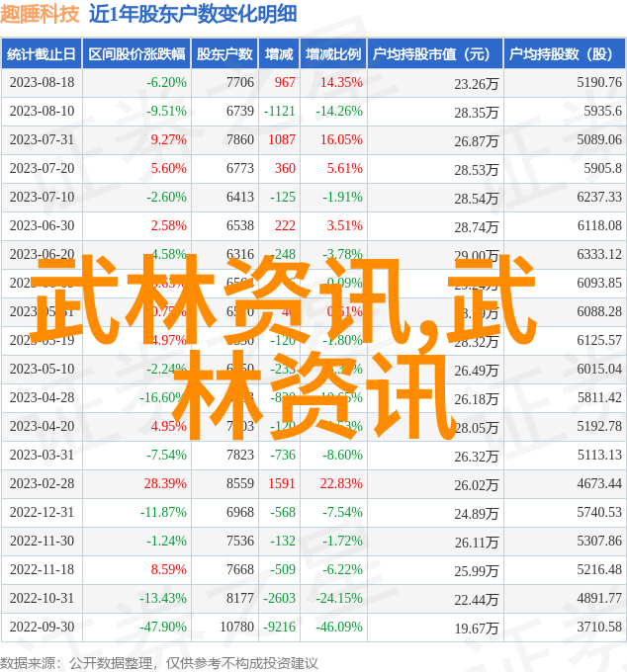The width and height of the screenshot is (627, 672).
Task: Select the 统计截止日 column header
Action: 42,54
